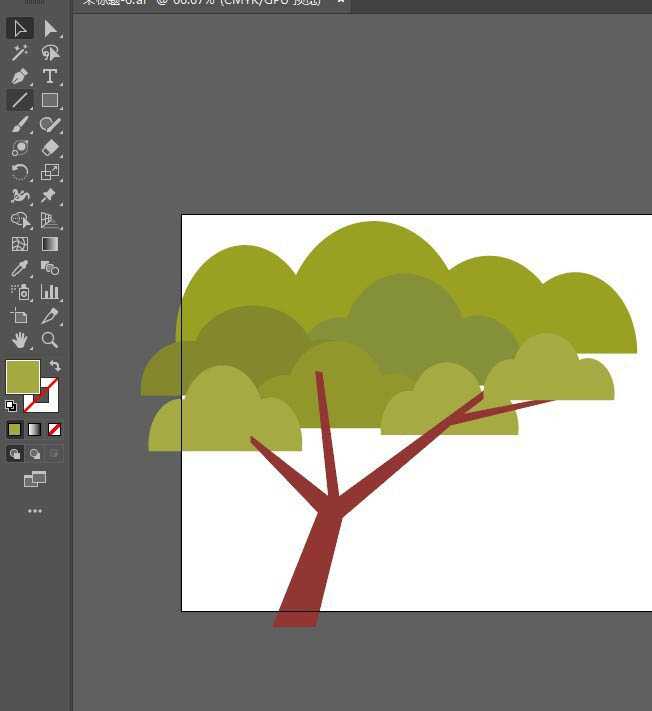Screen dimensions: 652x711
Task: Enable Draw Behind mode
Action: click(x=35, y=454)
